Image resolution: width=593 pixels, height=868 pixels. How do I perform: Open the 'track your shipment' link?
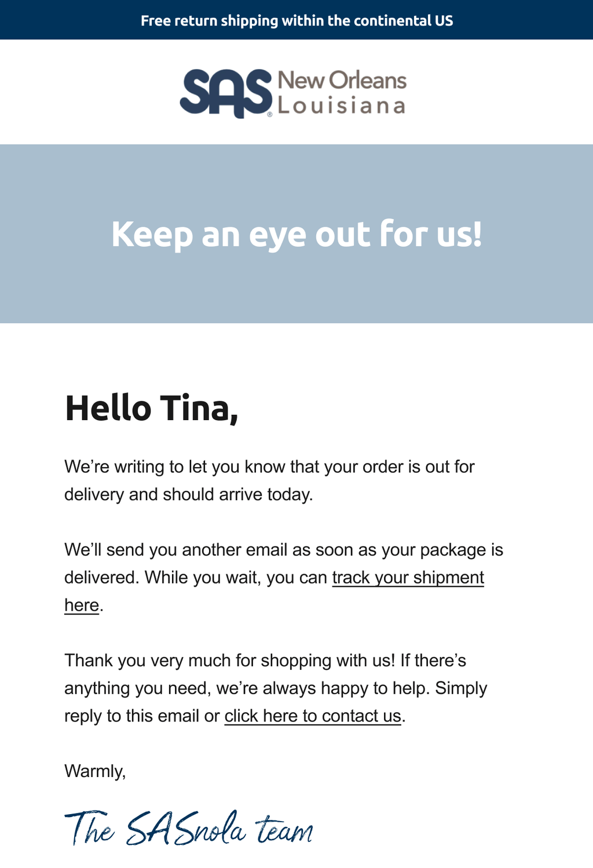408,578
